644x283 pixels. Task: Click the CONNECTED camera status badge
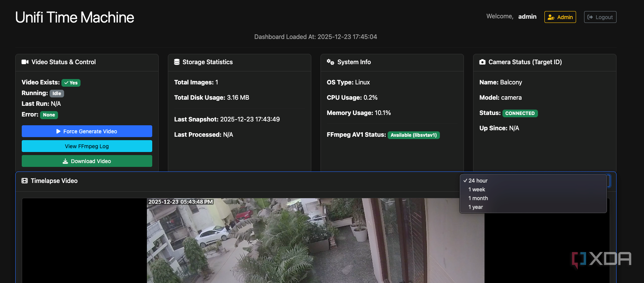click(x=520, y=113)
